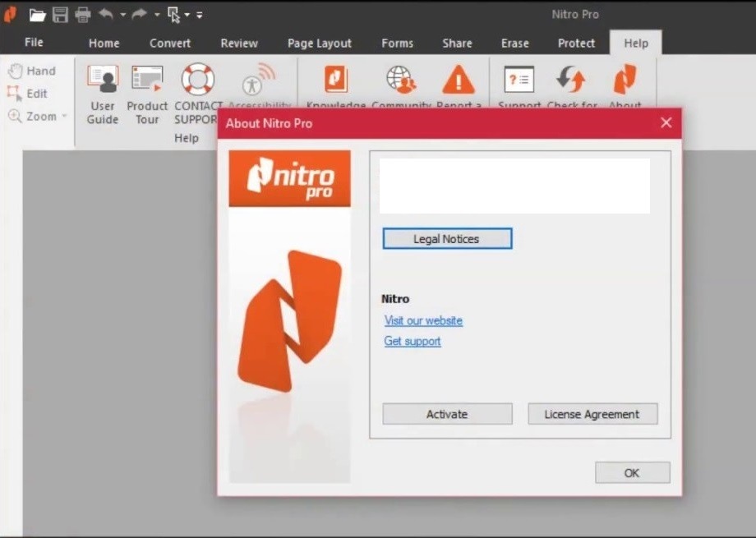This screenshot has height=538, width=756.
Task: Click the Legal Notices button
Action: click(x=447, y=239)
